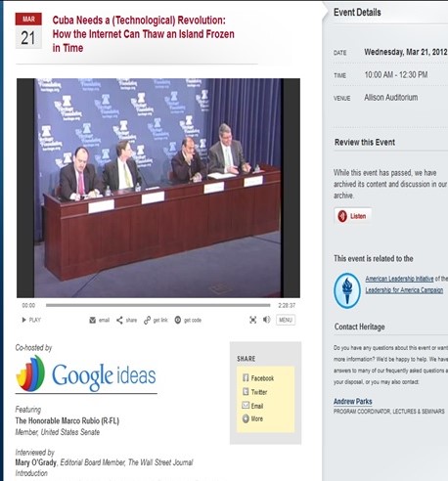
Task: Click the Google ideas logo
Action: 86,374
